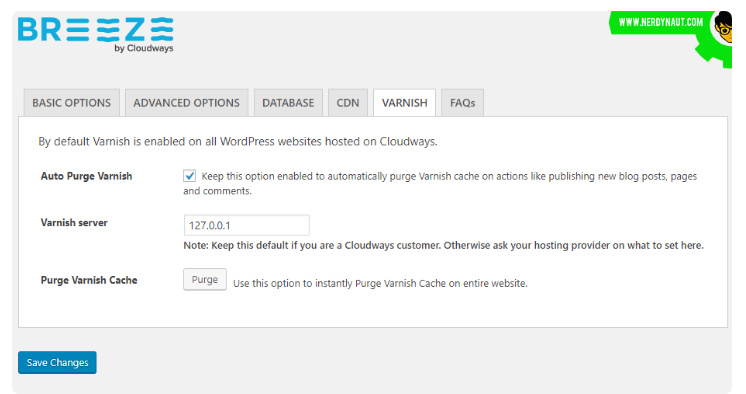Click the Varnish enabled by default notice
746x394 pixels.
point(238,142)
